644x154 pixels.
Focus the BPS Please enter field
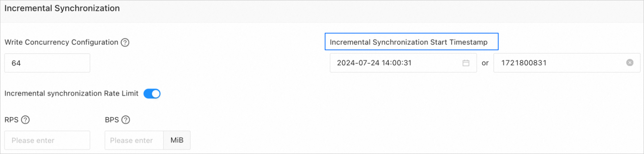pyautogui.click(x=134, y=140)
